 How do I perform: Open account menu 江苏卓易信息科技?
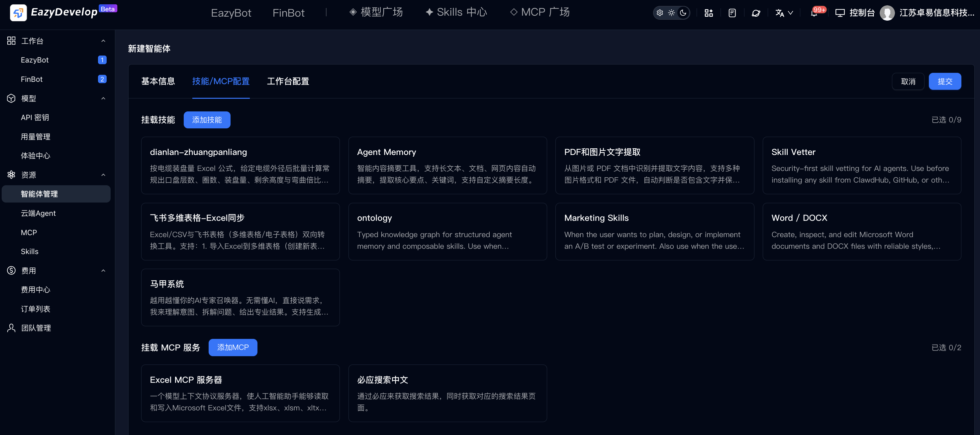[x=936, y=13]
